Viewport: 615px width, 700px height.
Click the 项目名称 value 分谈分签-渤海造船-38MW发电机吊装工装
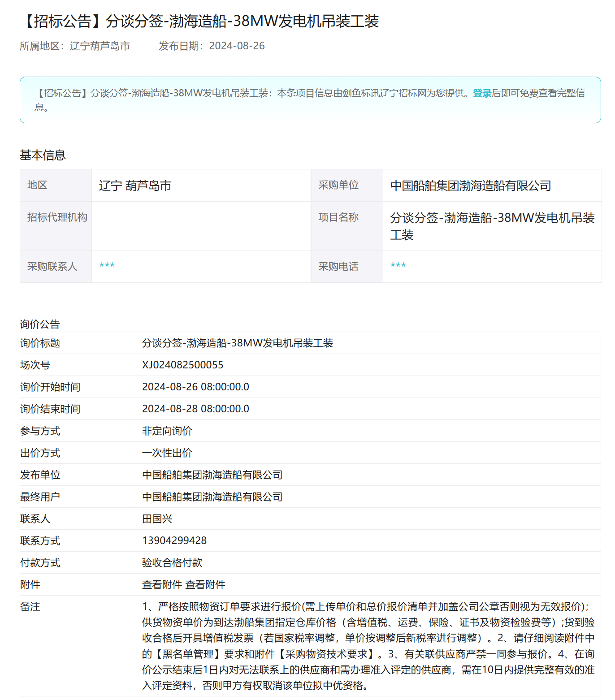(492, 226)
